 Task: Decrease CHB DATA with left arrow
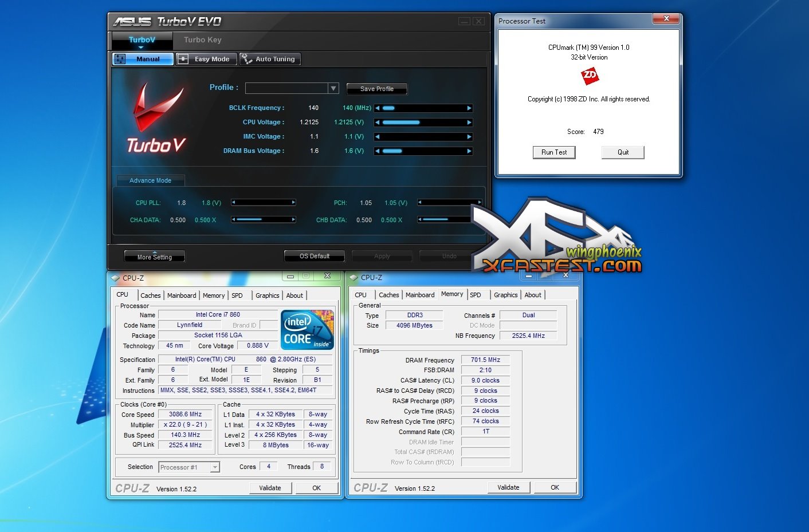click(420, 219)
